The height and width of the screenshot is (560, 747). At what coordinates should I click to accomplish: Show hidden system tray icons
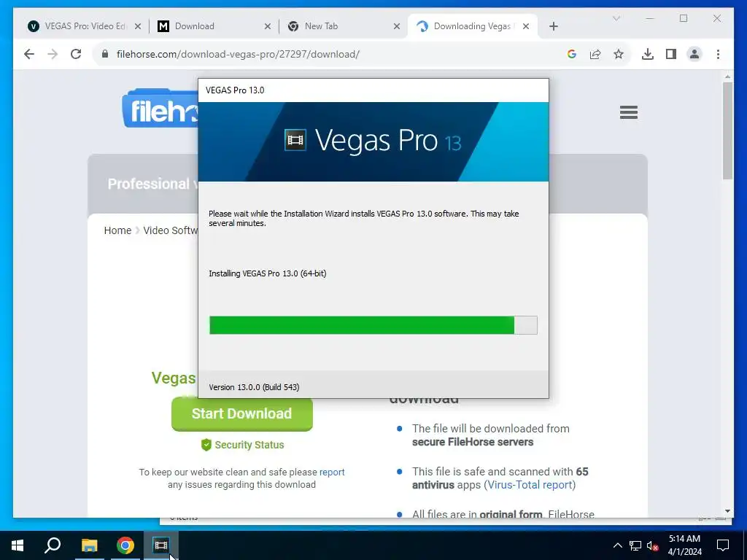click(617, 545)
